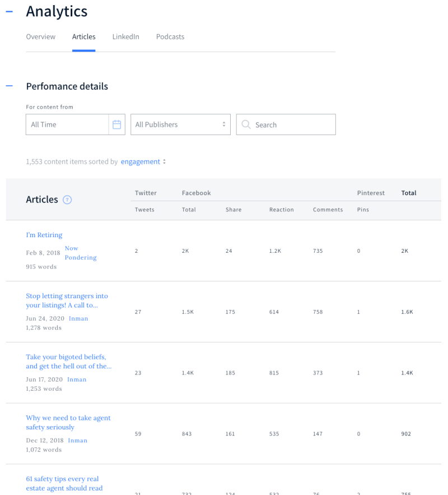Click the Tweets subheader
Screen dimensions: 448x495
coord(144,210)
